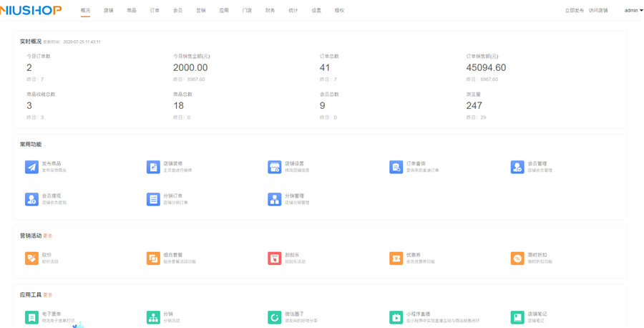Switch to the 营销 marketing menu

(201, 11)
